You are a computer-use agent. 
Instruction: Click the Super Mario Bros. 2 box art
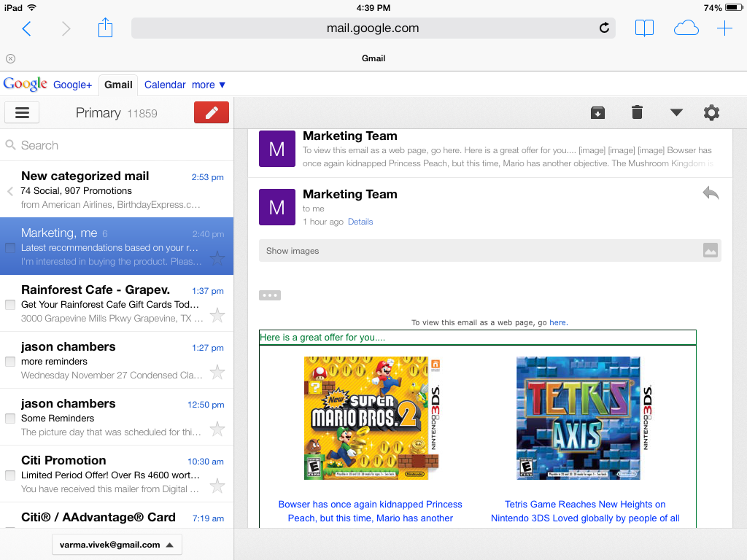point(371,418)
